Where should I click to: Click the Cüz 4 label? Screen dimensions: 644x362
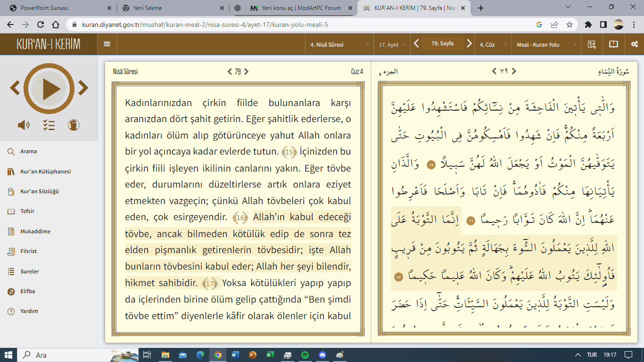(x=357, y=72)
